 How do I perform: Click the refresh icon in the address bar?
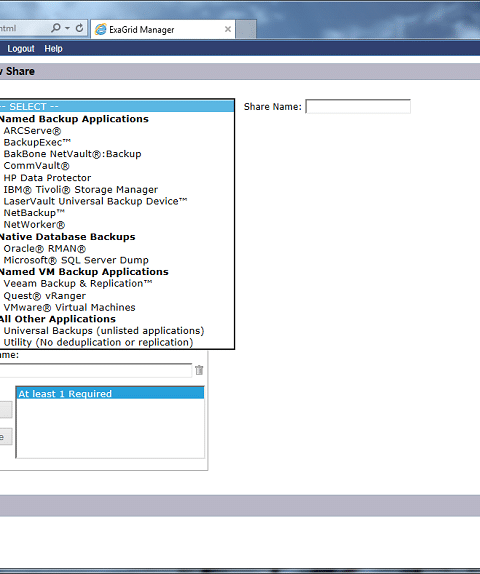click(79, 28)
